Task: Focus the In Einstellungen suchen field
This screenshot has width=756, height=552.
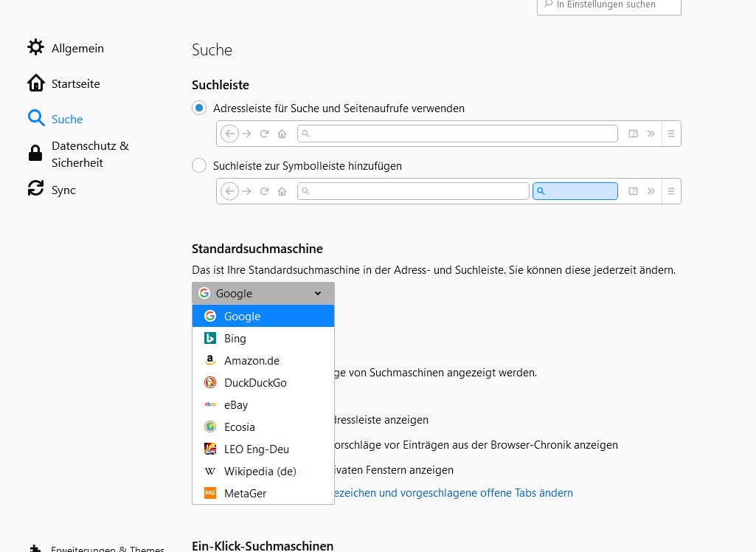Action: [x=609, y=6]
